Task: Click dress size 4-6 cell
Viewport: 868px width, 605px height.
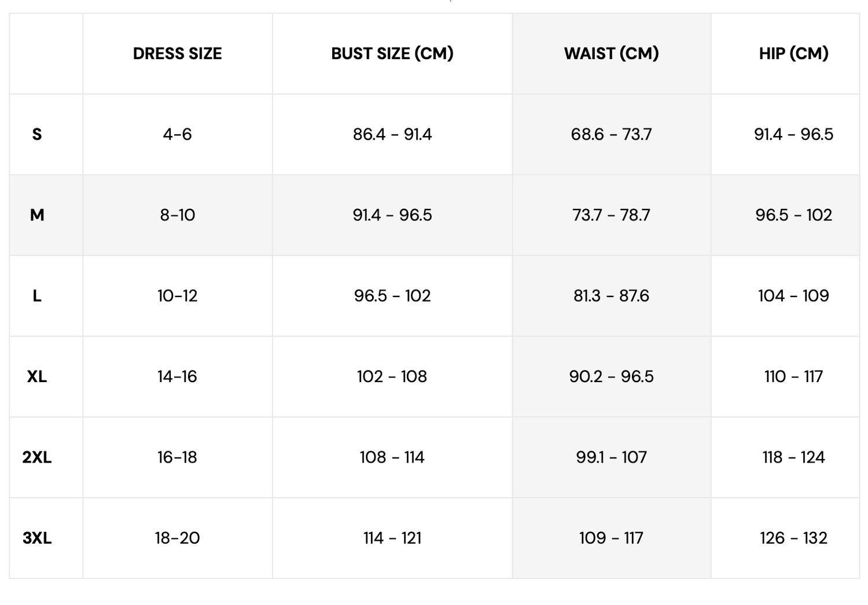Action: click(177, 134)
